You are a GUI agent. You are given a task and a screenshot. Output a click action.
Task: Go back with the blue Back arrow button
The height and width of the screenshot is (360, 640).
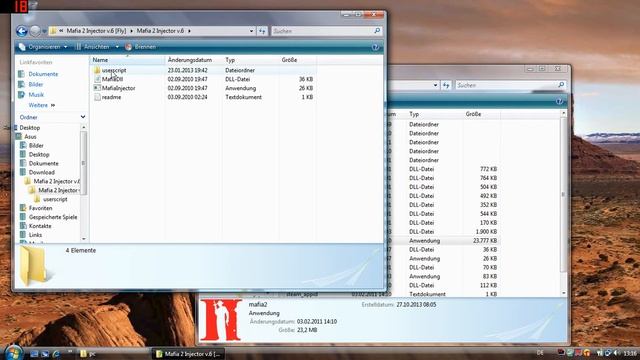click(22, 31)
